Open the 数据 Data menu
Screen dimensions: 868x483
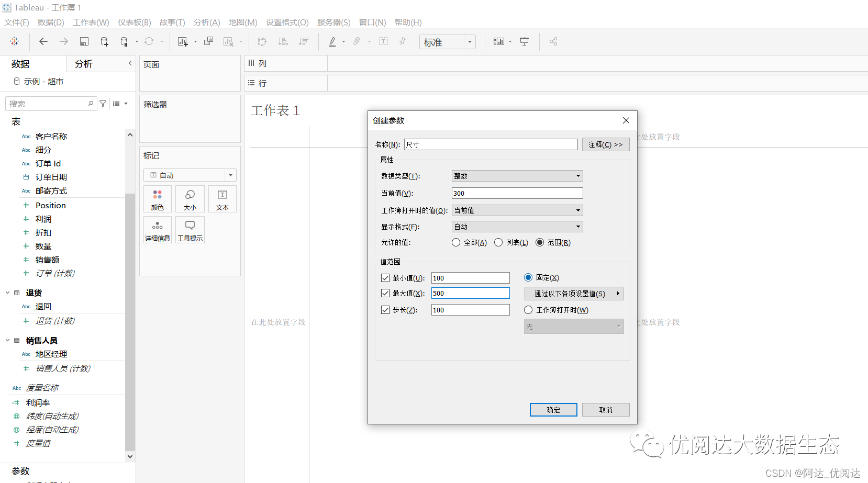point(51,23)
